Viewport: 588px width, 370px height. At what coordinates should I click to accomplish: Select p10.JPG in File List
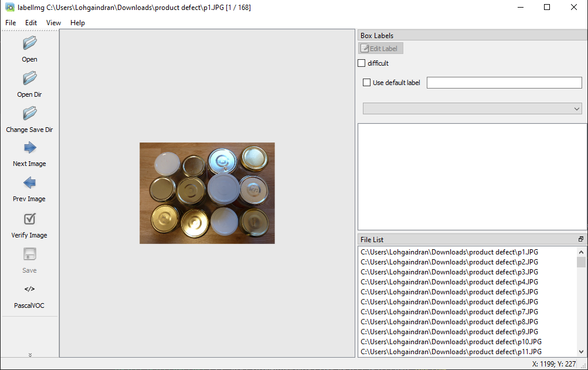[x=451, y=342]
